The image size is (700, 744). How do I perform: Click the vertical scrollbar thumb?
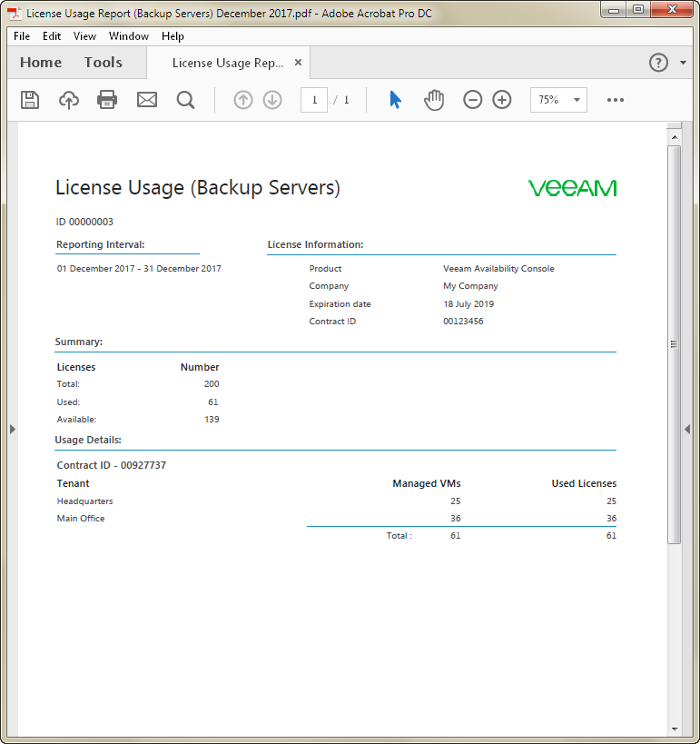[675, 344]
